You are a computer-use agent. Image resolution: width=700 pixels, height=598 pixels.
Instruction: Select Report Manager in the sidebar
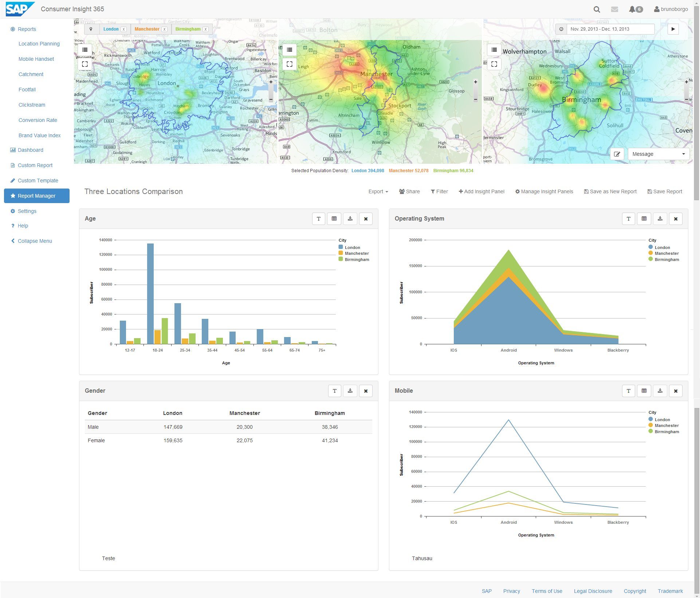36,196
